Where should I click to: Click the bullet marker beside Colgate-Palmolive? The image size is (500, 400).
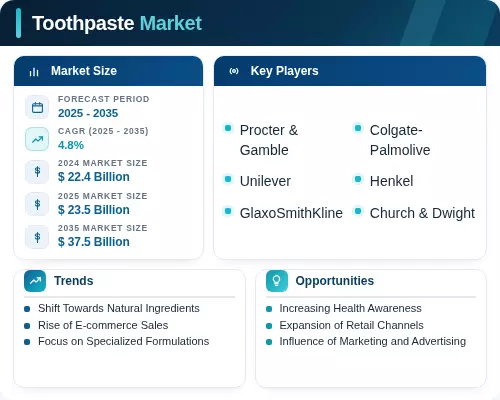tap(358, 128)
